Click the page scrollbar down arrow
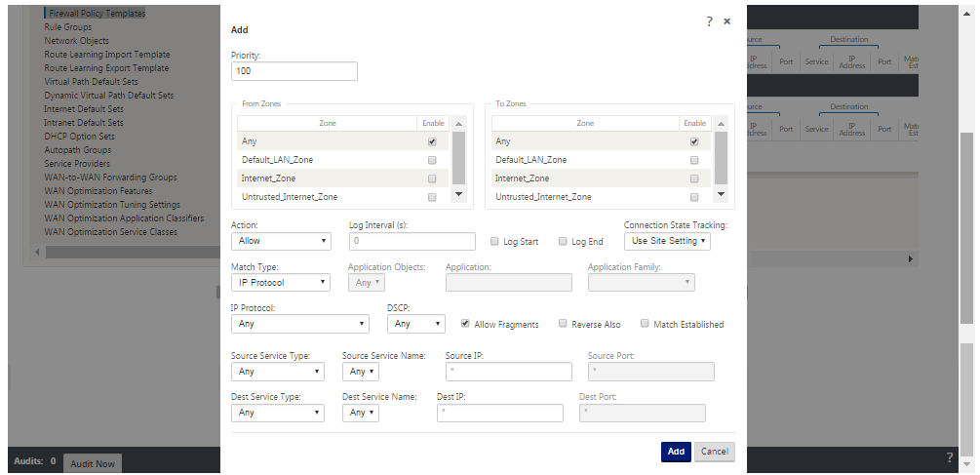 click(966, 463)
